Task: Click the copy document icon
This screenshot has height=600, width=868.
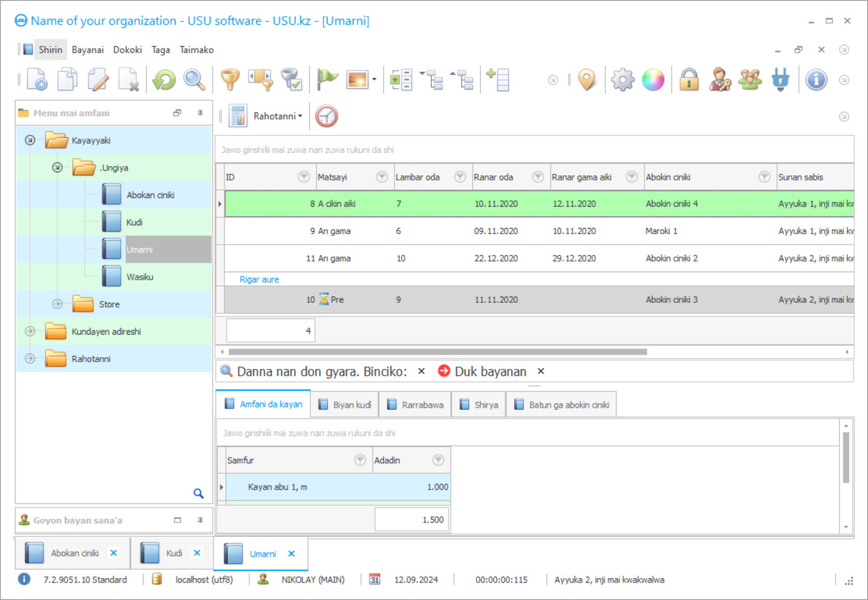Action: [x=67, y=79]
